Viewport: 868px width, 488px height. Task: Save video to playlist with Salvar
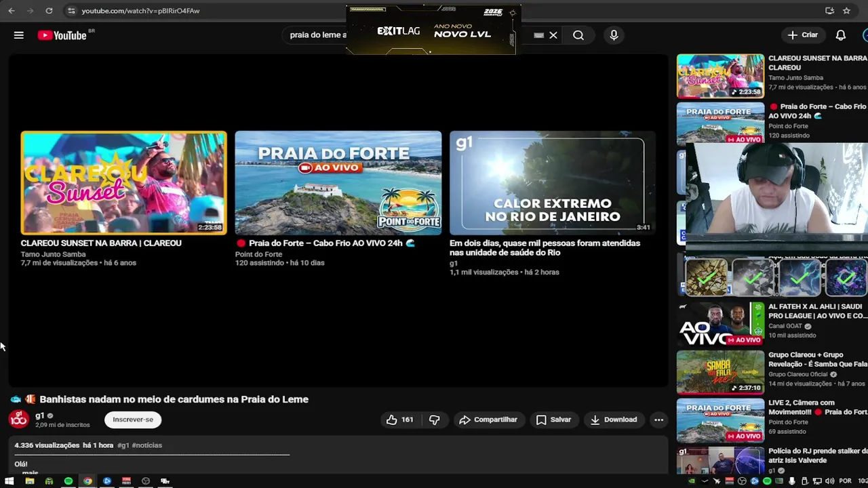(x=553, y=420)
